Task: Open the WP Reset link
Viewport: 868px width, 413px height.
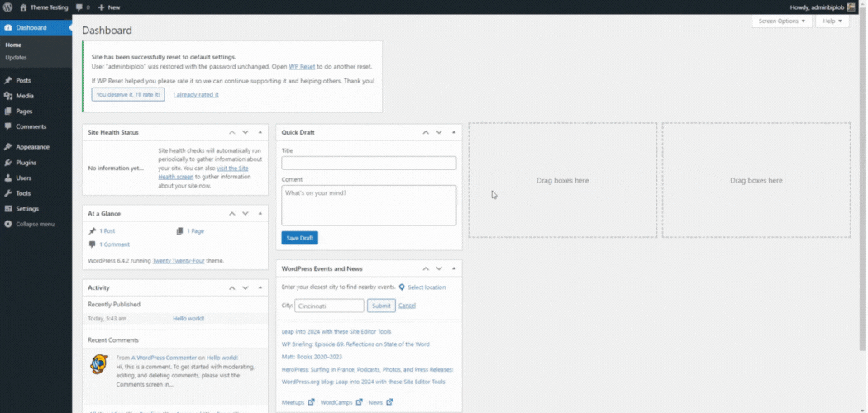Action: click(302, 66)
